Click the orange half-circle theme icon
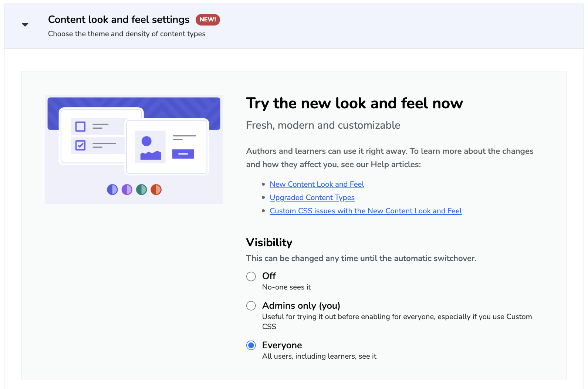This screenshot has width=588, height=389. pos(156,190)
